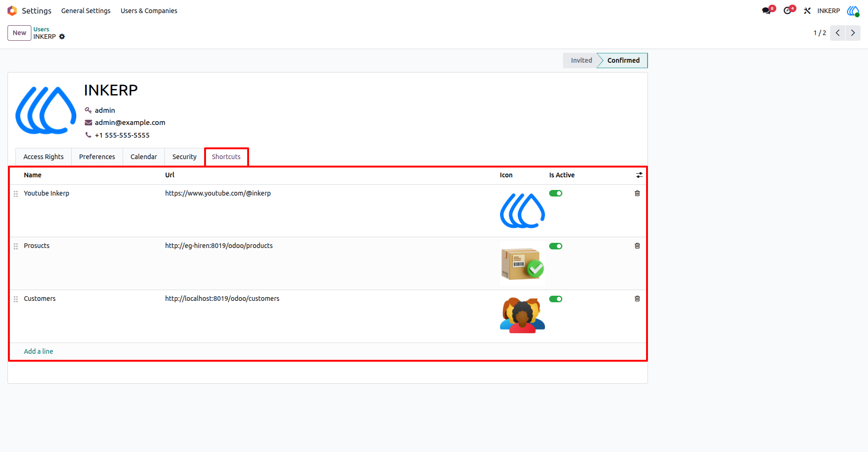Select the Invited status stage
This screenshot has height=452, width=868.
[x=581, y=60]
